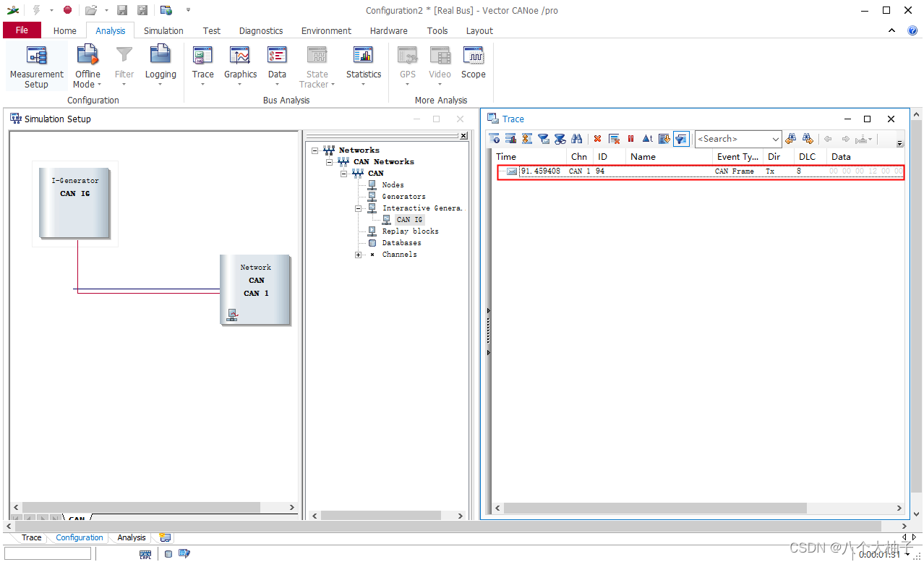Switch to the Analysis desktop tab
Screen dimensions: 924x562
click(x=131, y=537)
